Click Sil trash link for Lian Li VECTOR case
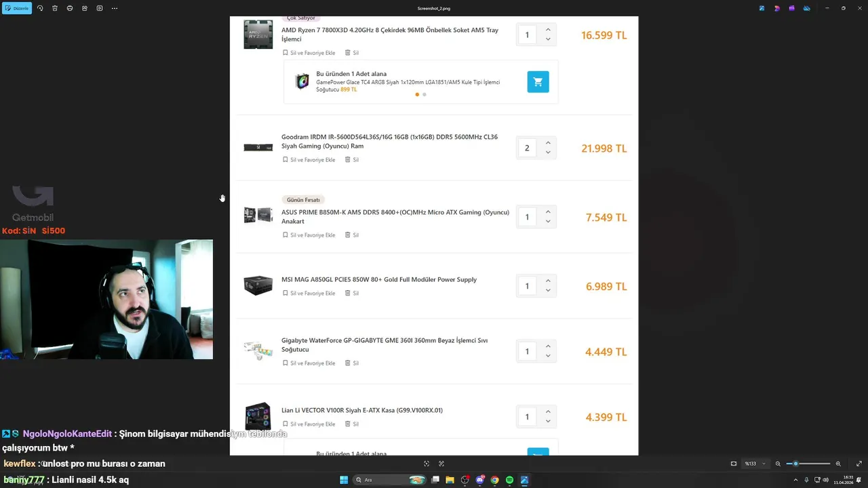The image size is (868, 488). click(352, 424)
